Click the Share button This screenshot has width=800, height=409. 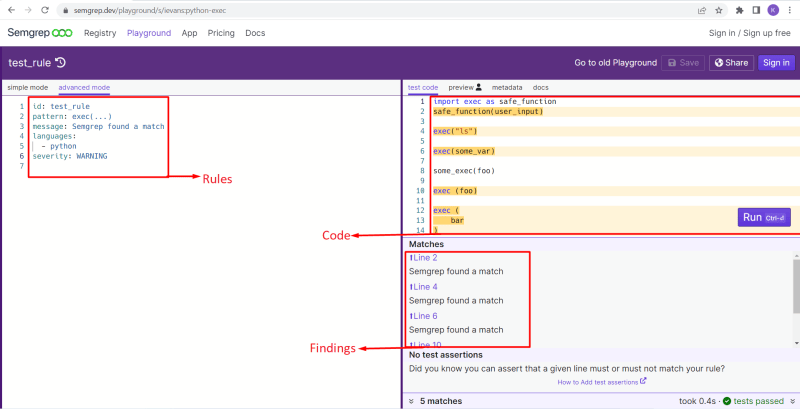point(731,63)
